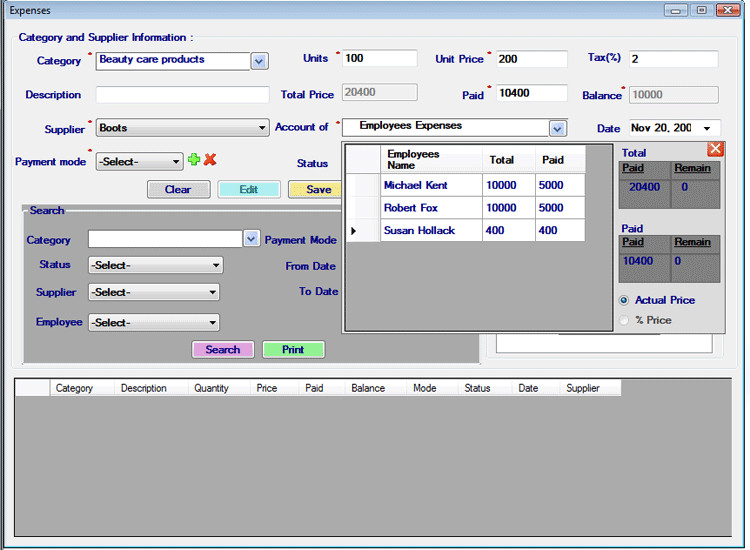Expand the Account of dropdown arrow
This screenshot has height=550, width=750.
pyautogui.click(x=557, y=128)
